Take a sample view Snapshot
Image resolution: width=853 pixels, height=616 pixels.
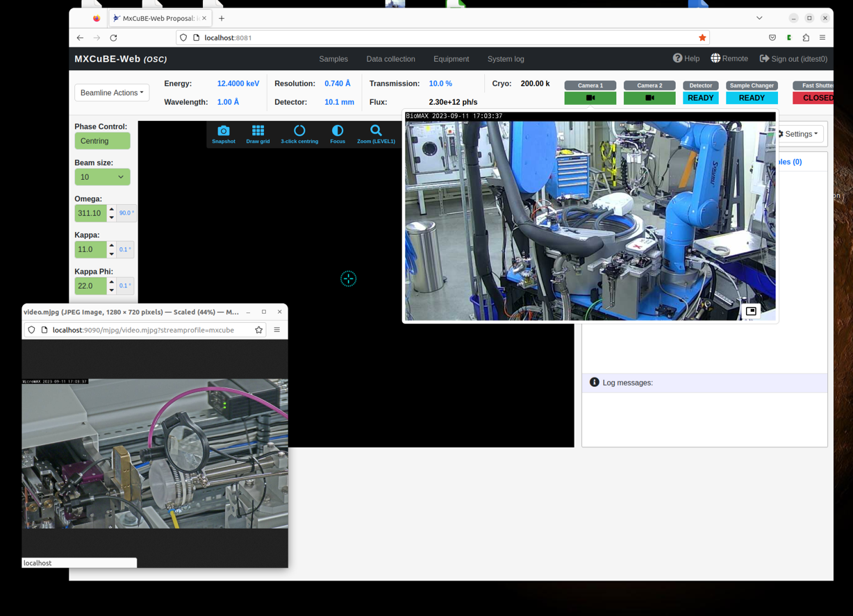click(224, 134)
